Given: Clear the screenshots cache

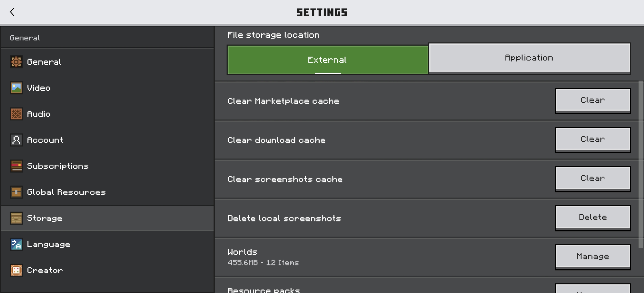Looking at the screenshot, I should click(x=593, y=179).
